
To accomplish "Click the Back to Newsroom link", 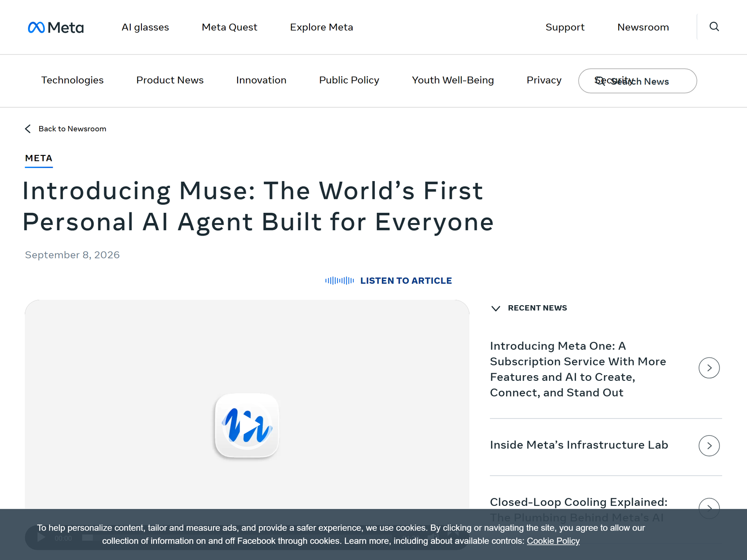I will 72,129.
